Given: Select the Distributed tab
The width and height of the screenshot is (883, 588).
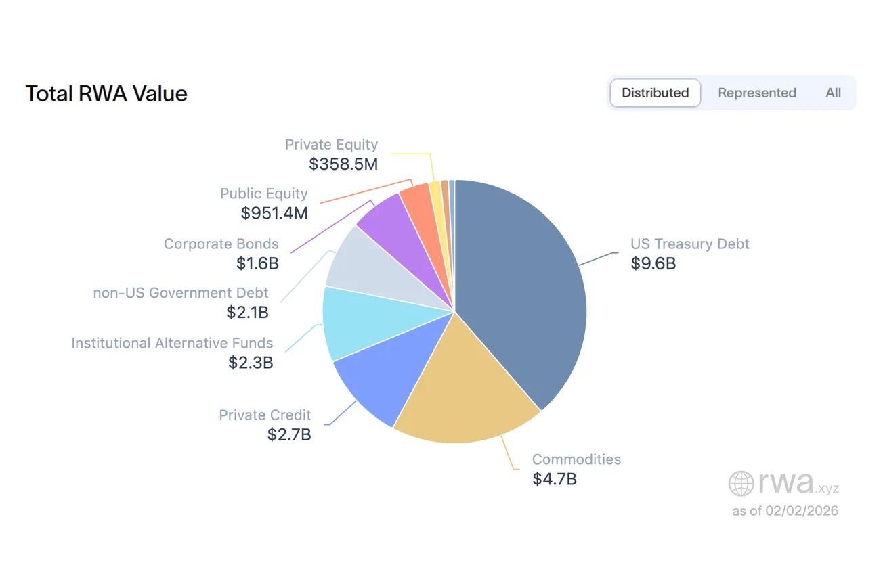Looking at the screenshot, I should (x=654, y=93).
